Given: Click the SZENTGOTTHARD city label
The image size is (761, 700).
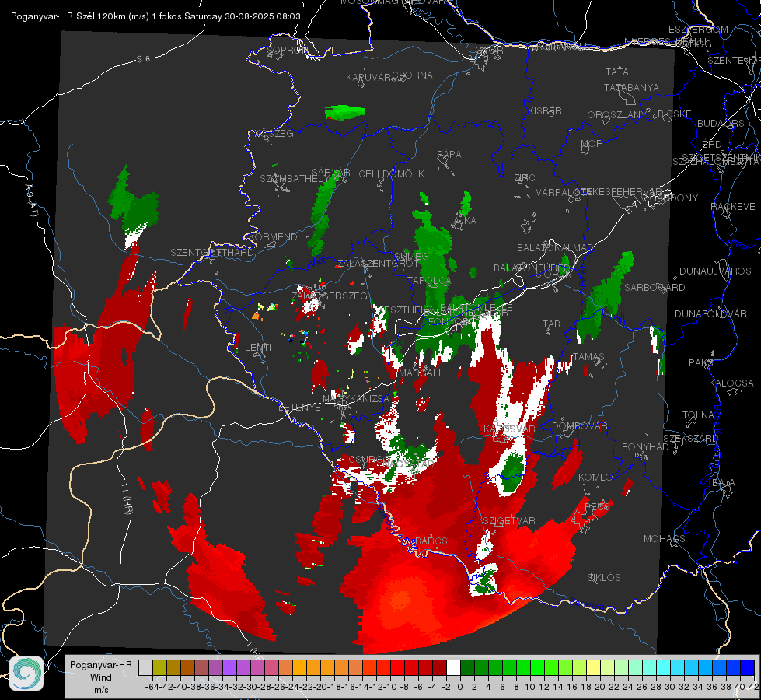Looking at the screenshot, I should [212, 253].
